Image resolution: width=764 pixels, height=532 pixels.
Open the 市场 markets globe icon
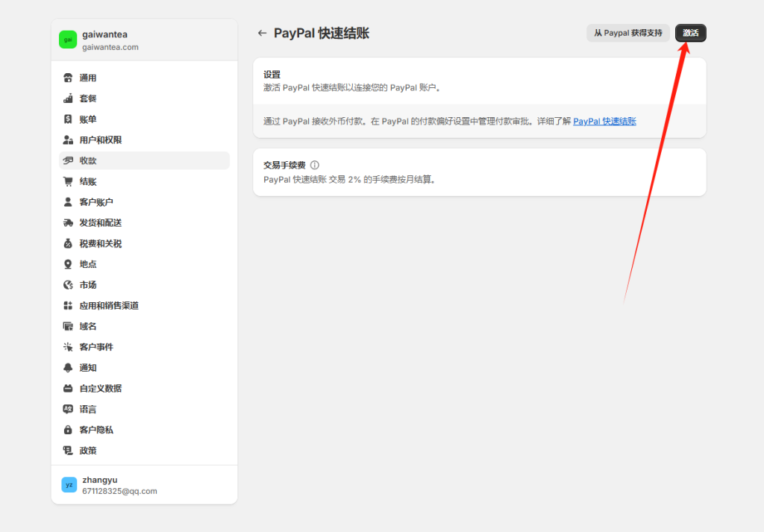pos(67,284)
